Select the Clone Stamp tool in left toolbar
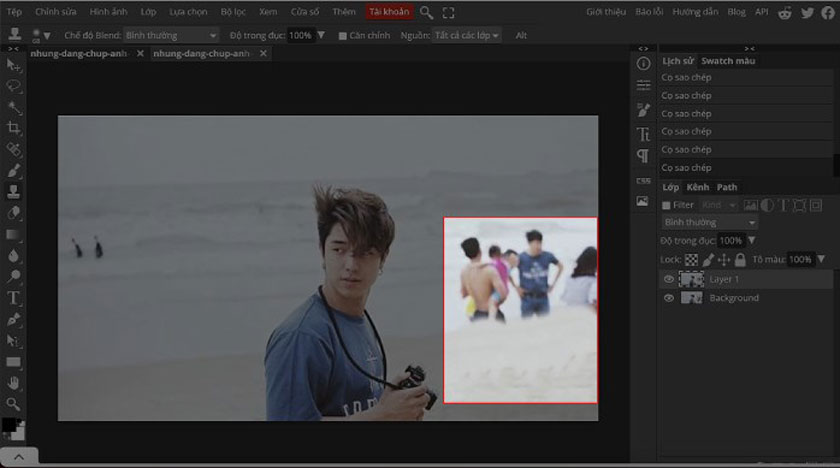The image size is (840, 468). (x=13, y=192)
